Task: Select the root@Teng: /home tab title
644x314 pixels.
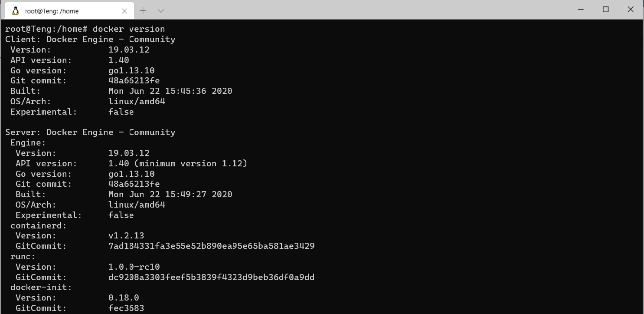Action: (52, 11)
